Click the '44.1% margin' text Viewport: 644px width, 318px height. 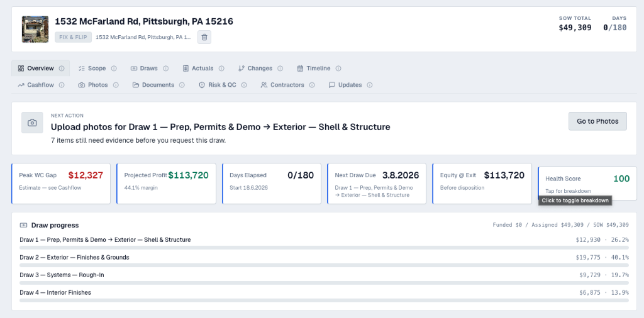tap(141, 188)
